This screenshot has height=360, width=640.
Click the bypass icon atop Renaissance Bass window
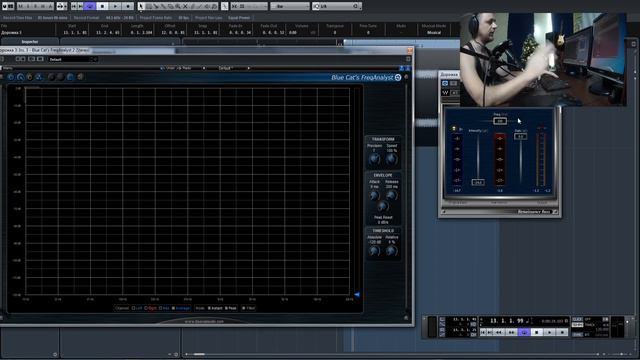[x=445, y=83]
